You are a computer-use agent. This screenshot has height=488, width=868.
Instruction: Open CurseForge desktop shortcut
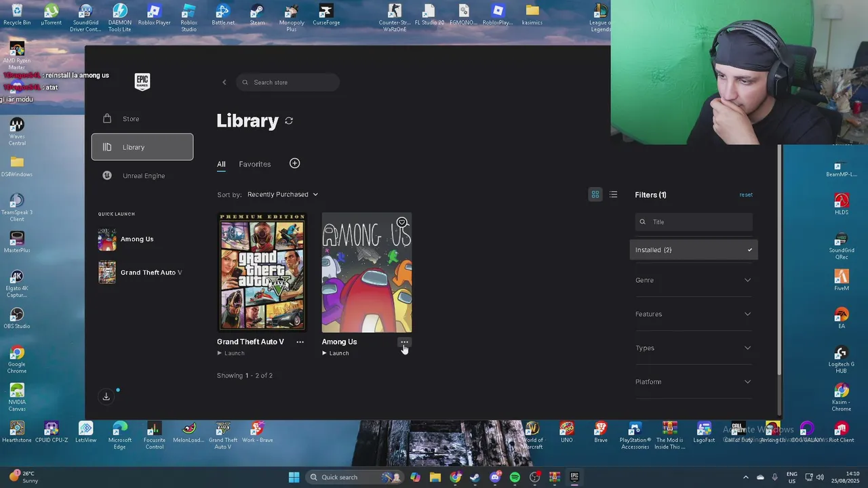(326, 15)
